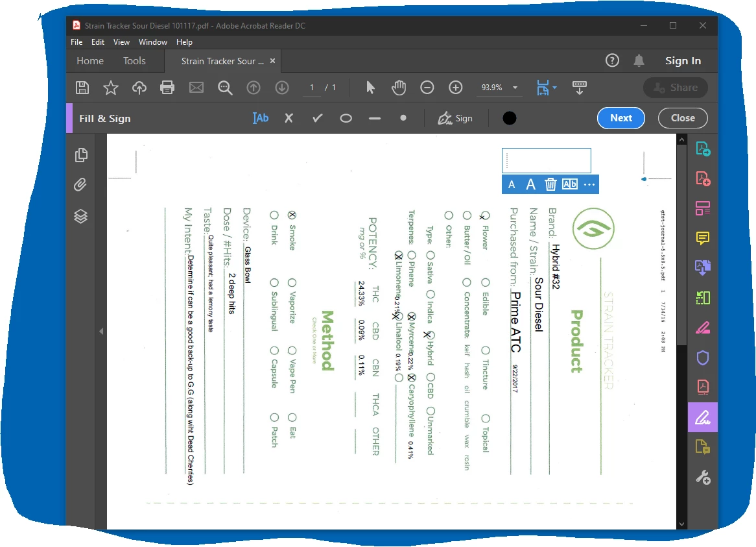Viewport: 756px width, 547px height.
Task: Select the circle shape tool
Action: (346, 118)
